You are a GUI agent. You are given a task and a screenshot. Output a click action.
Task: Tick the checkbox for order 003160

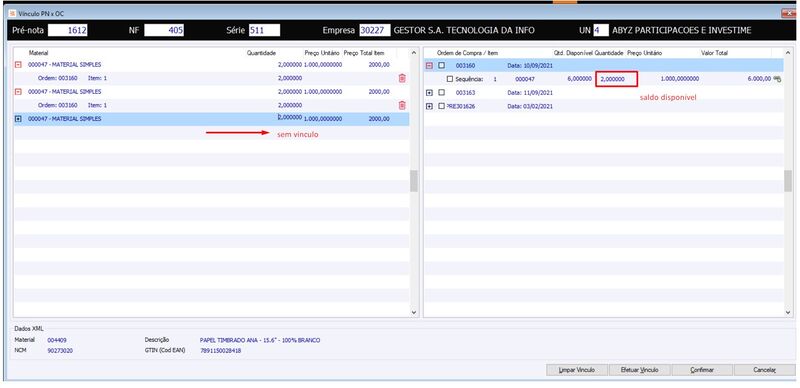[442, 65]
